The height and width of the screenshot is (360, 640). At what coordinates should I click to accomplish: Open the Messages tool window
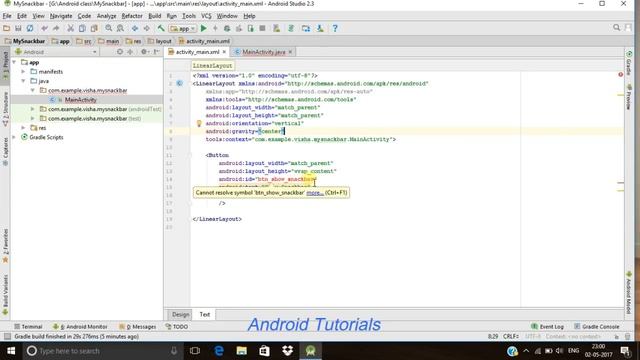click(138, 327)
